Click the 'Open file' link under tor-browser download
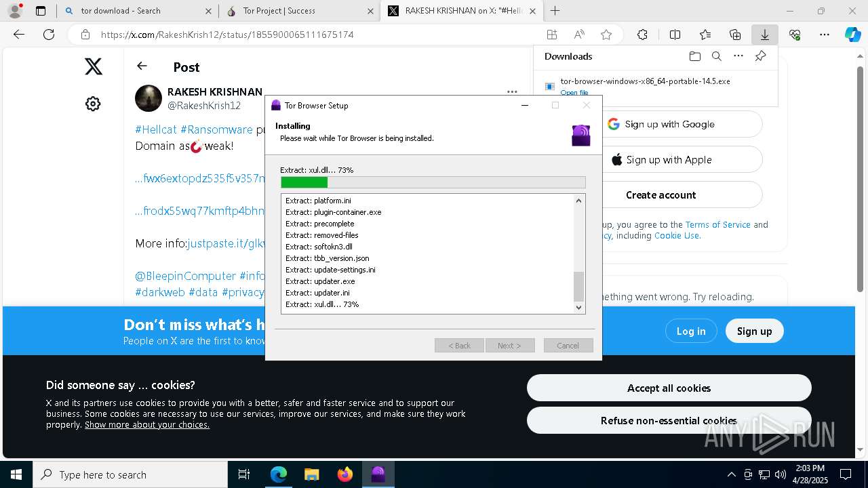Viewport: 868px width, 488px height. (x=574, y=93)
